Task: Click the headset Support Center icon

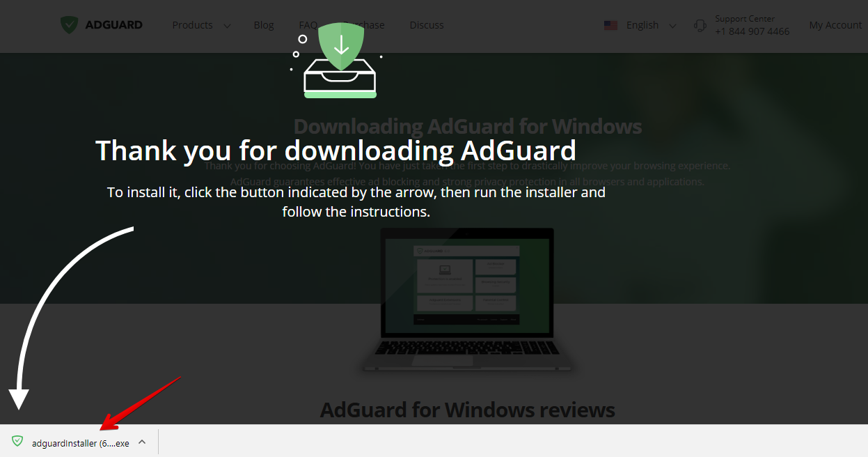Action: click(x=700, y=26)
